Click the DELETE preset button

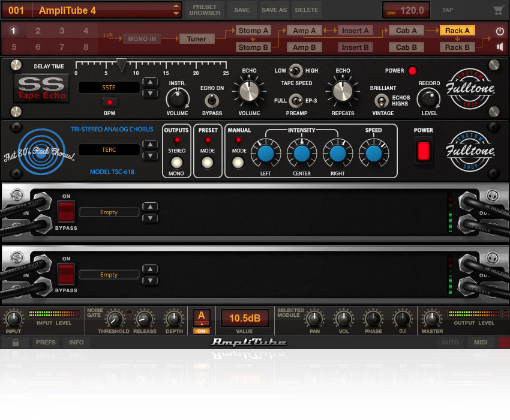[307, 10]
